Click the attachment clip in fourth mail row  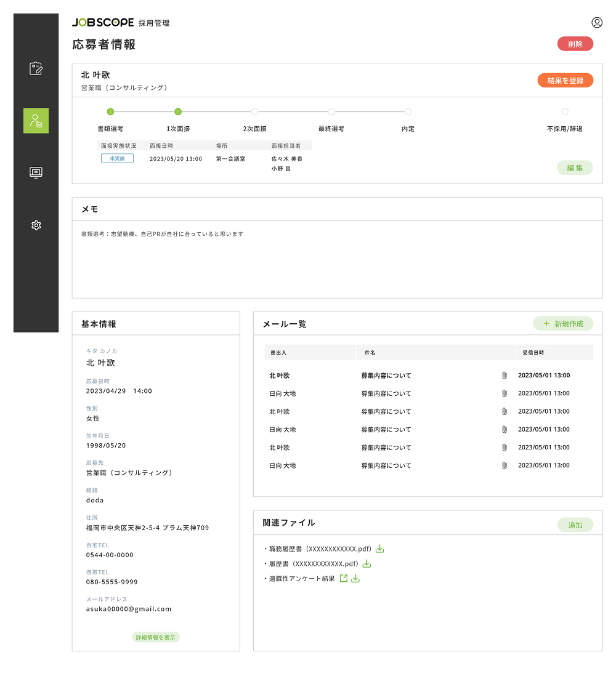click(x=505, y=429)
